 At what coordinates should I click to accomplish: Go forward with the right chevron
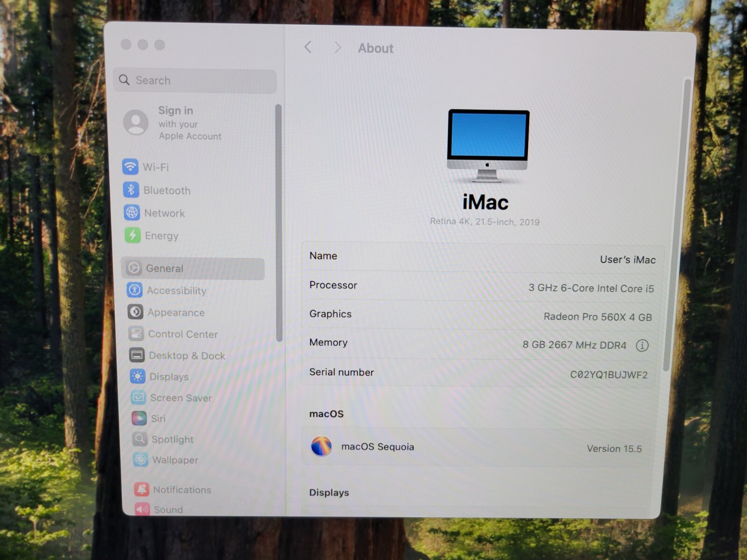point(338,48)
